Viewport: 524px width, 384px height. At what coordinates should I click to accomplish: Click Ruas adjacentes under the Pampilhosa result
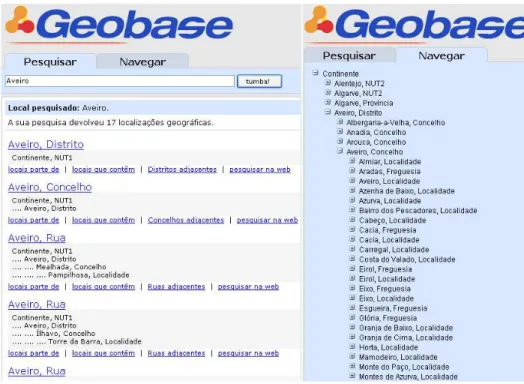point(176,287)
